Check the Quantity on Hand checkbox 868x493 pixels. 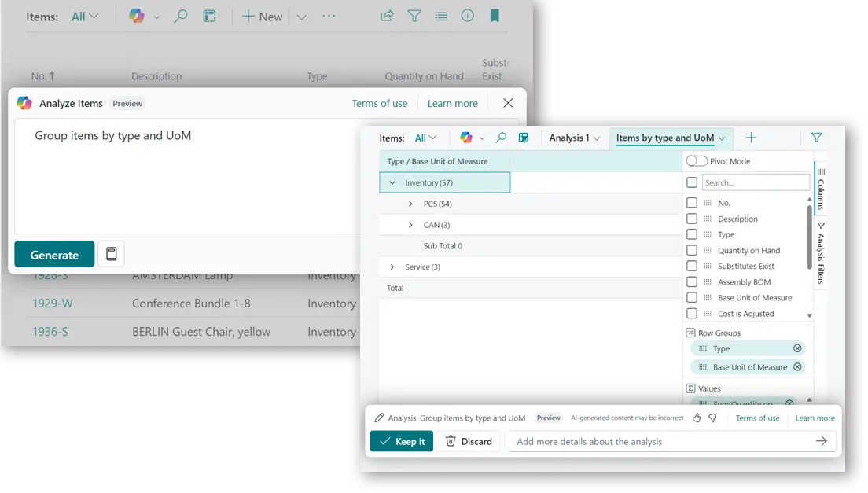pos(692,250)
